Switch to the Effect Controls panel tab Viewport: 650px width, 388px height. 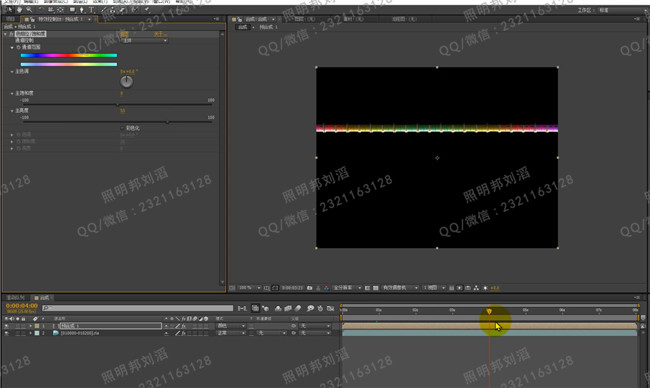tap(59, 19)
